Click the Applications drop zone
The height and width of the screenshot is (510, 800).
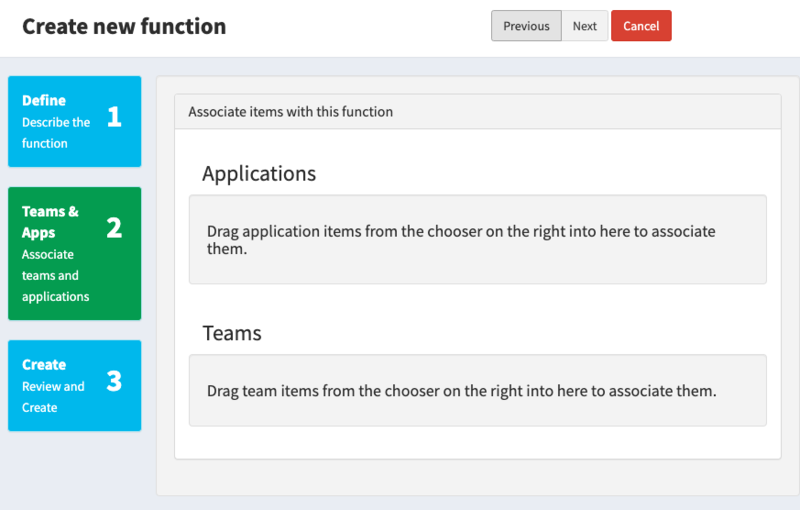point(478,240)
